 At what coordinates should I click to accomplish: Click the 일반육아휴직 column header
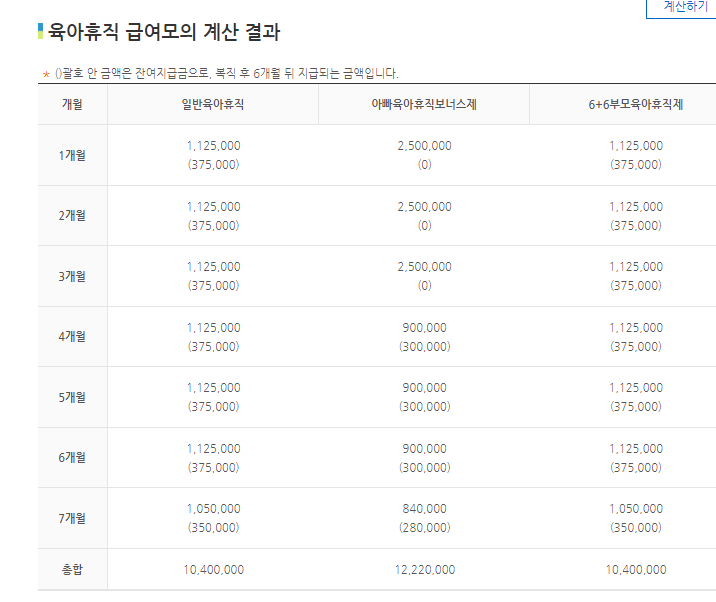[x=213, y=104]
